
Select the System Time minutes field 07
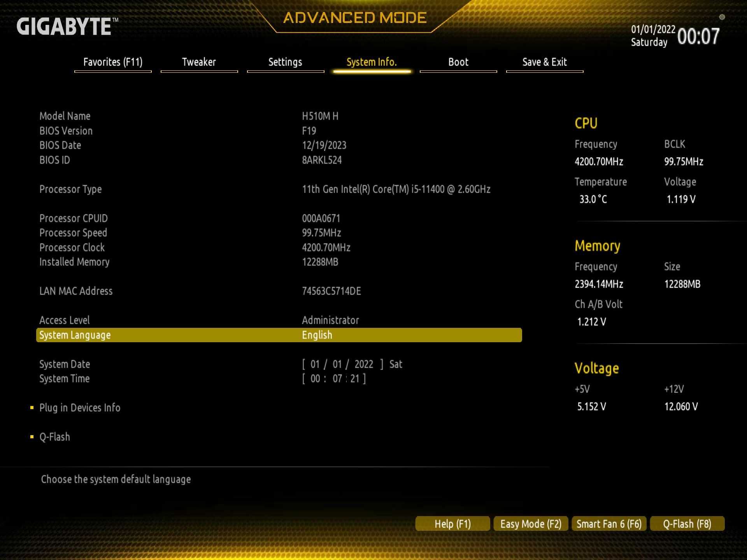[337, 379]
